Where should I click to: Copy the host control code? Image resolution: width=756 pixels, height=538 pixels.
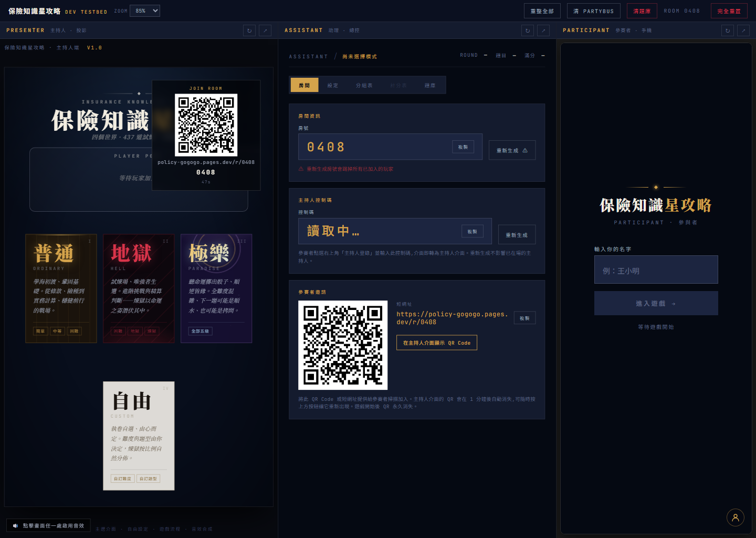click(x=472, y=231)
